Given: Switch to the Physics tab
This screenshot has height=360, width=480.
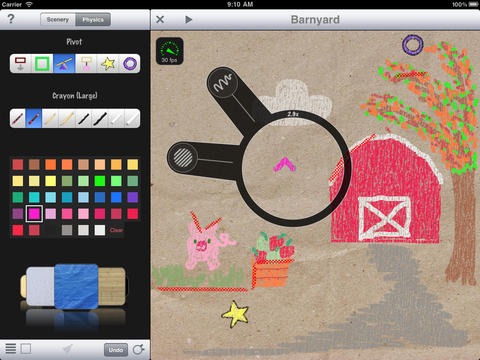Looking at the screenshot, I should pyautogui.click(x=93, y=20).
